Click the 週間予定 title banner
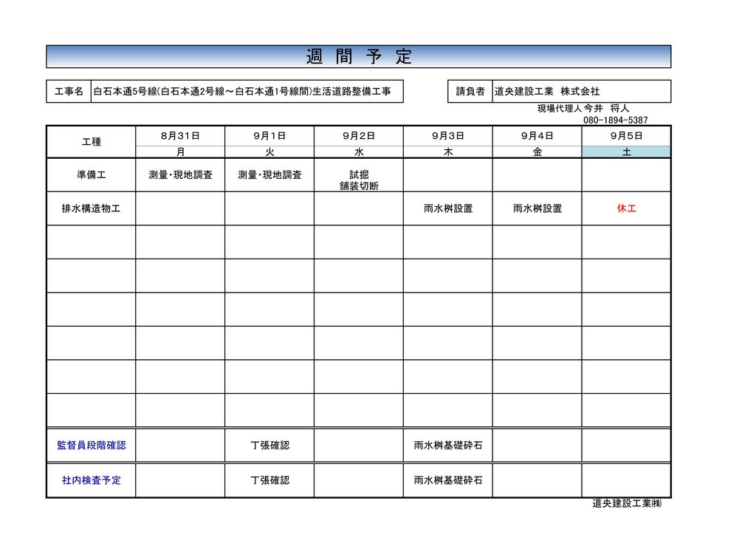The height and width of the screenshot is (535, 756). click(358, 56)
